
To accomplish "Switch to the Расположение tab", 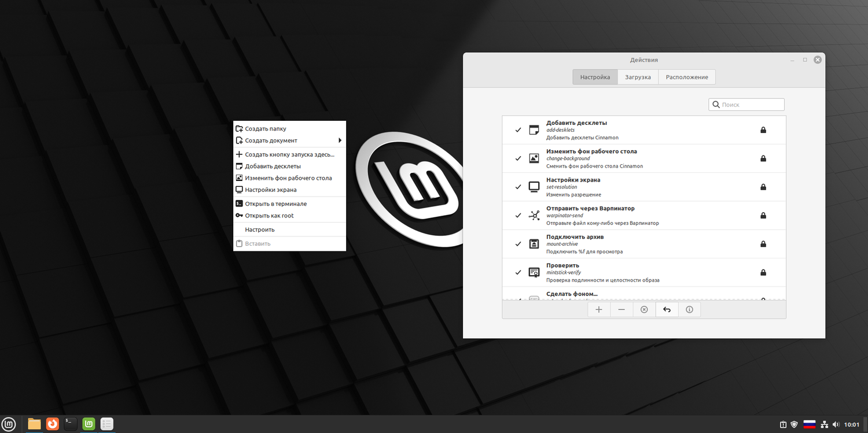I will point(687,77).
